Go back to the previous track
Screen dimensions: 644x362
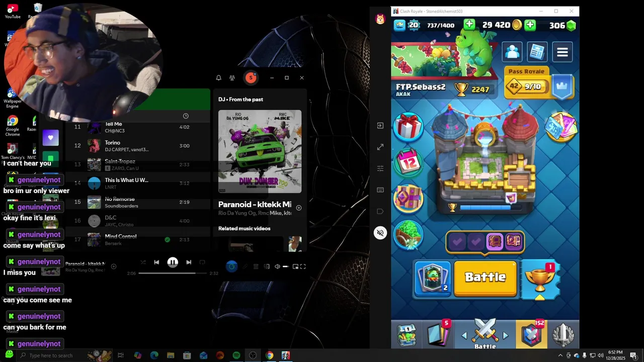point(156,262)
